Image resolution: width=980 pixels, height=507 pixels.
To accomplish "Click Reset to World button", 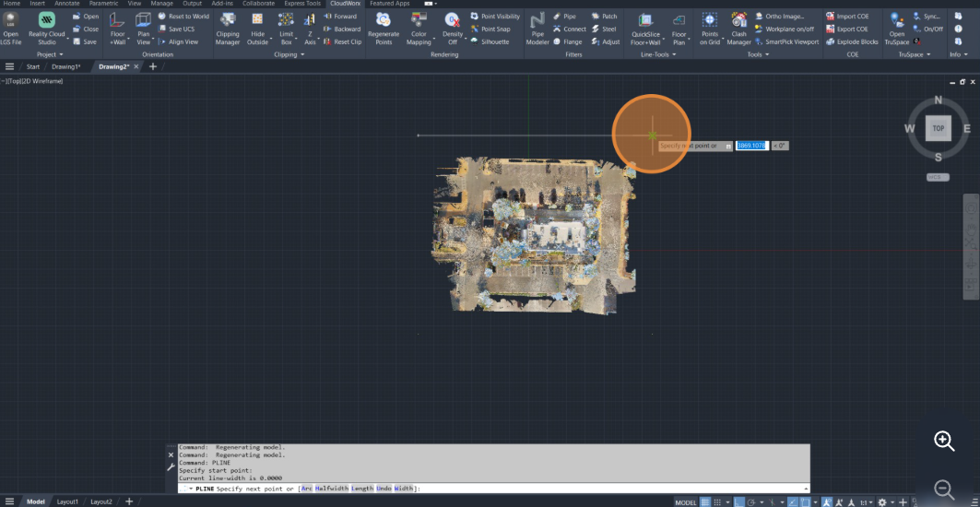I will [x=183, y=17].
